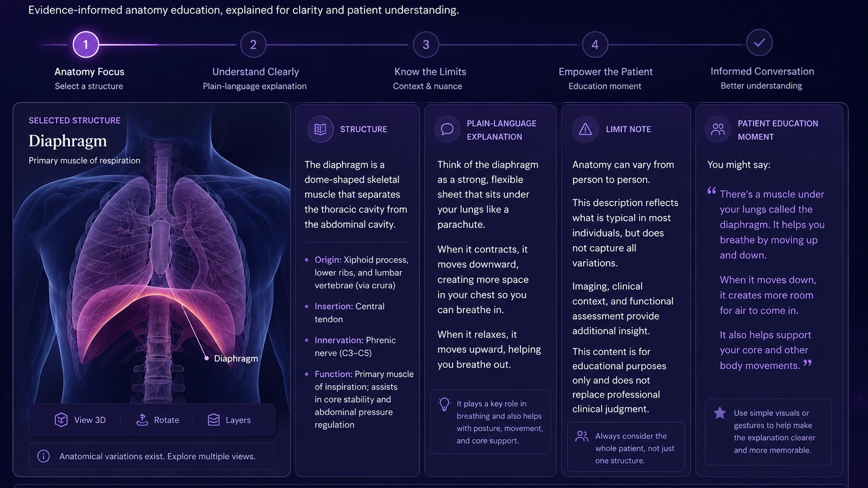Click the Informed Conversation checkmark step

(x=759, y=42)
